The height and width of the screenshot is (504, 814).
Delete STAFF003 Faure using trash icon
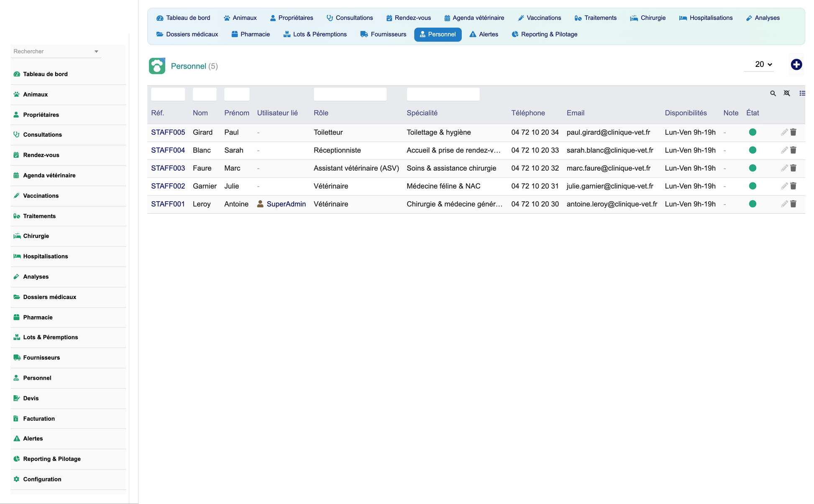793,168
